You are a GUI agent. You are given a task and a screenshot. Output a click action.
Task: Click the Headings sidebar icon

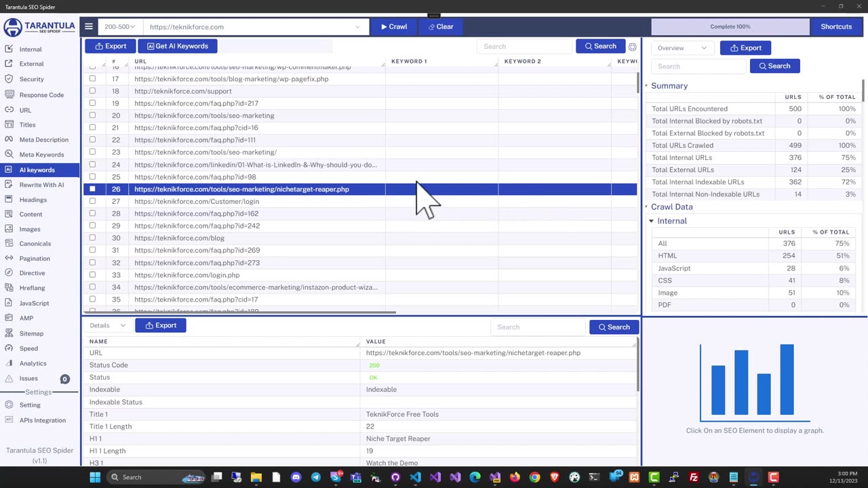tap(9, 199)
